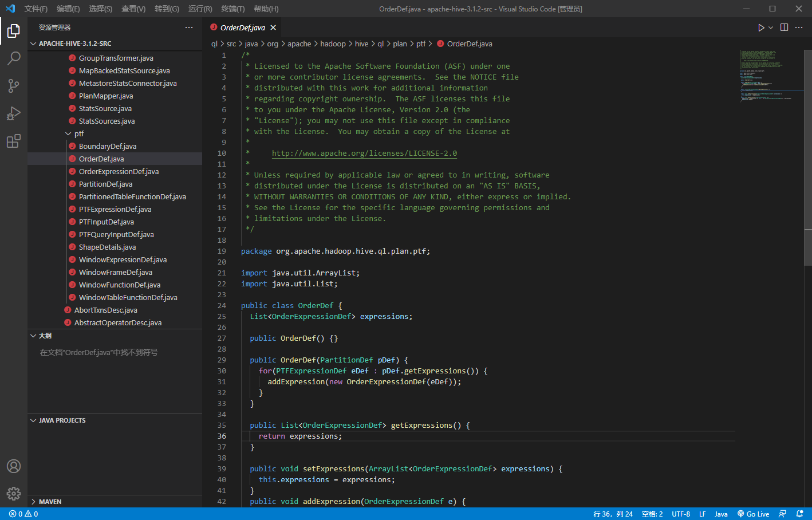812x520 pixels.
Task: Click the notifications bell icon
Action: tap(800, 514)
